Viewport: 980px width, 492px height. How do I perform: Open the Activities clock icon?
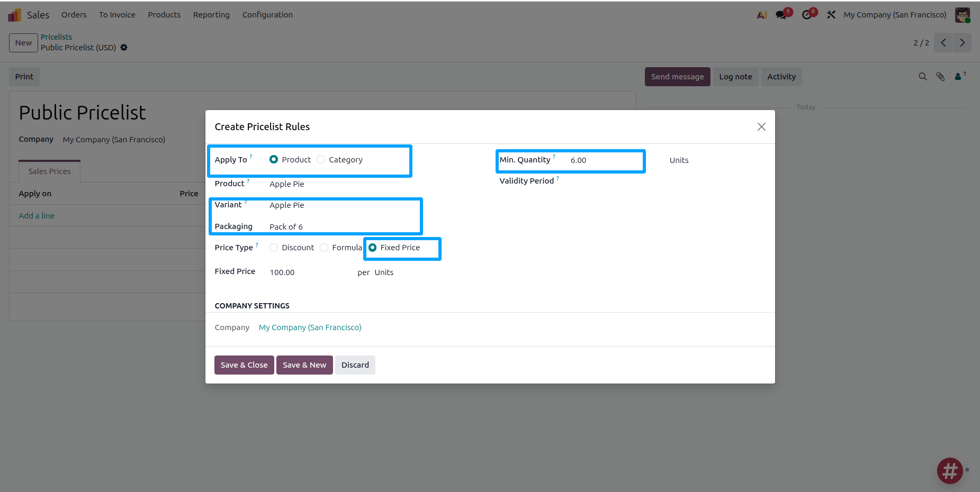[x=807, y=14]
